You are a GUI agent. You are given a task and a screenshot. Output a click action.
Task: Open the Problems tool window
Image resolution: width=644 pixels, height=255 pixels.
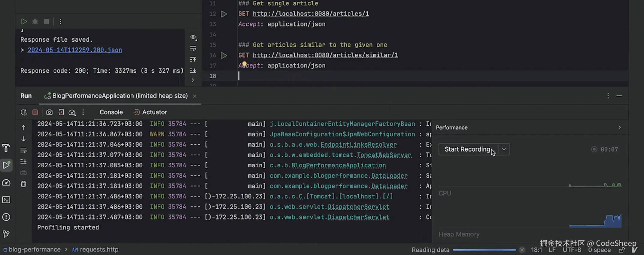tap(6, 217)
